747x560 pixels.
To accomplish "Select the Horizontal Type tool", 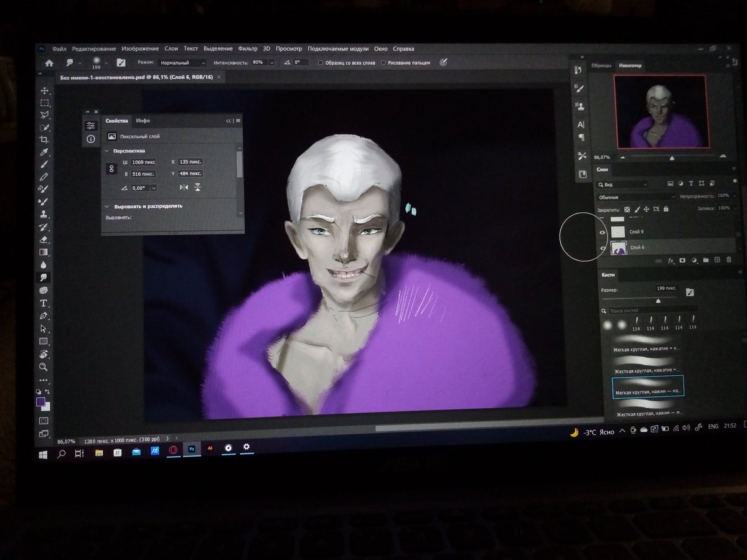I will (x=44, y=303).
